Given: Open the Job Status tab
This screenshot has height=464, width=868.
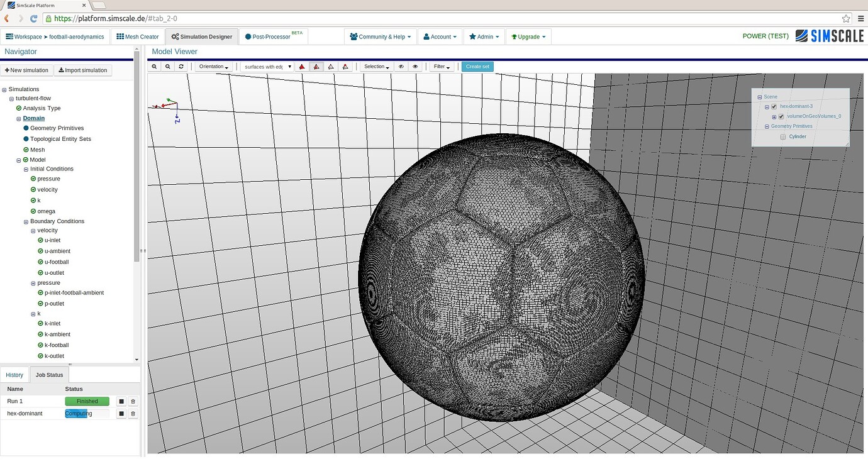Looking at the screenshot, I should click(x=49, y=374).
